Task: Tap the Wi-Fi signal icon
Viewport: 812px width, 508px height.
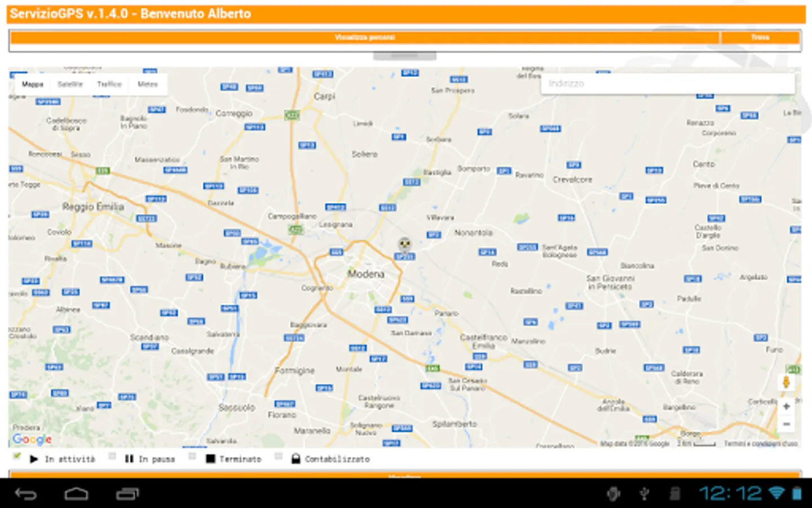Action: (x=777, y=493)
